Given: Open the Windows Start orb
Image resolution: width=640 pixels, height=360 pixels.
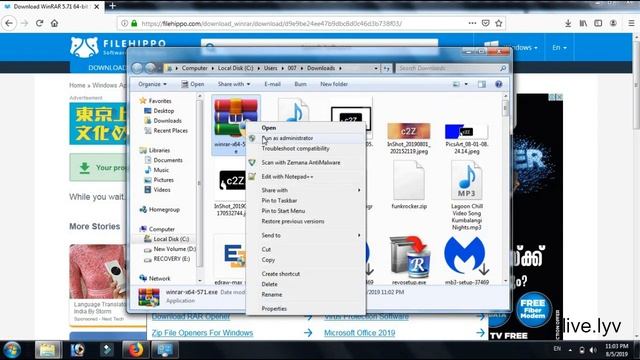Looking at the screenshot, I should tap(12, 350).
